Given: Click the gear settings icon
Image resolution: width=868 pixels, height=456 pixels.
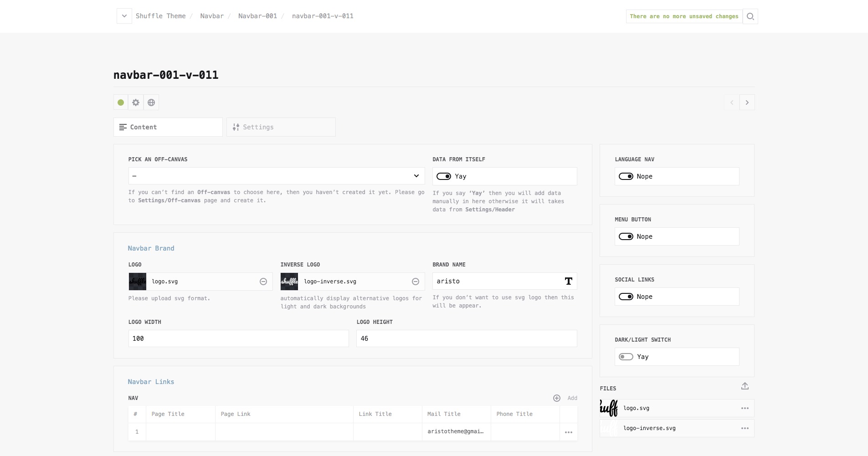Looking at the screenshot, I should tap(136, 102).
